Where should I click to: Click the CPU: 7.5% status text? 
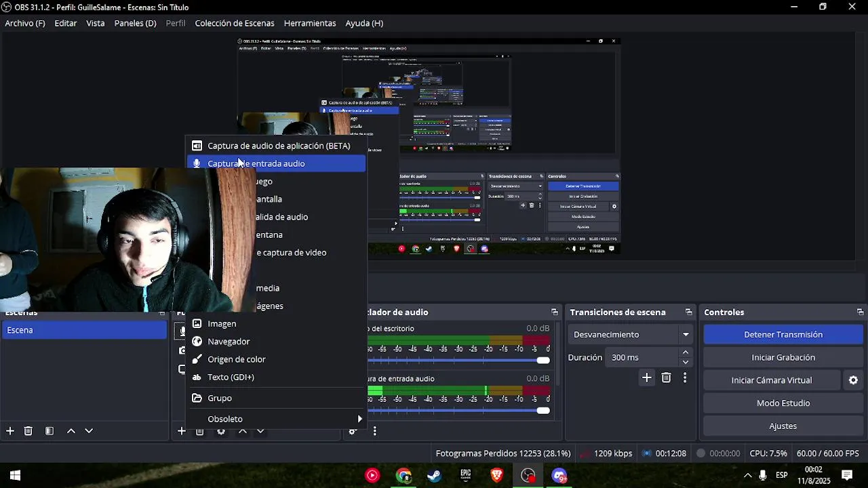pyautogui.click(x=768, y=453)
